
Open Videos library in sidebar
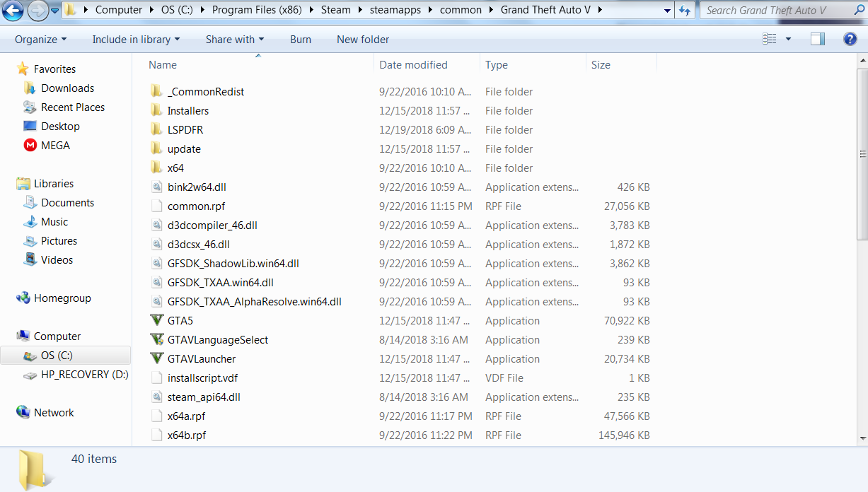coord(57,259)
